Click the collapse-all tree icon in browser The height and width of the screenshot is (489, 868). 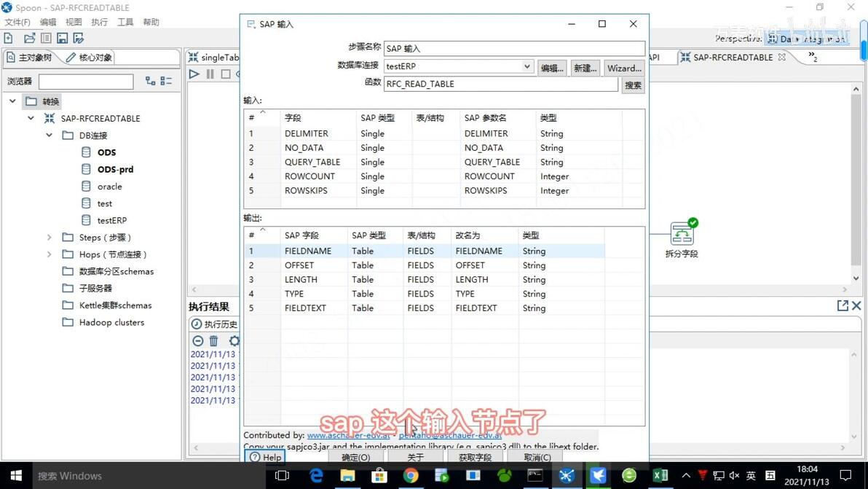(x=165, y=81)
